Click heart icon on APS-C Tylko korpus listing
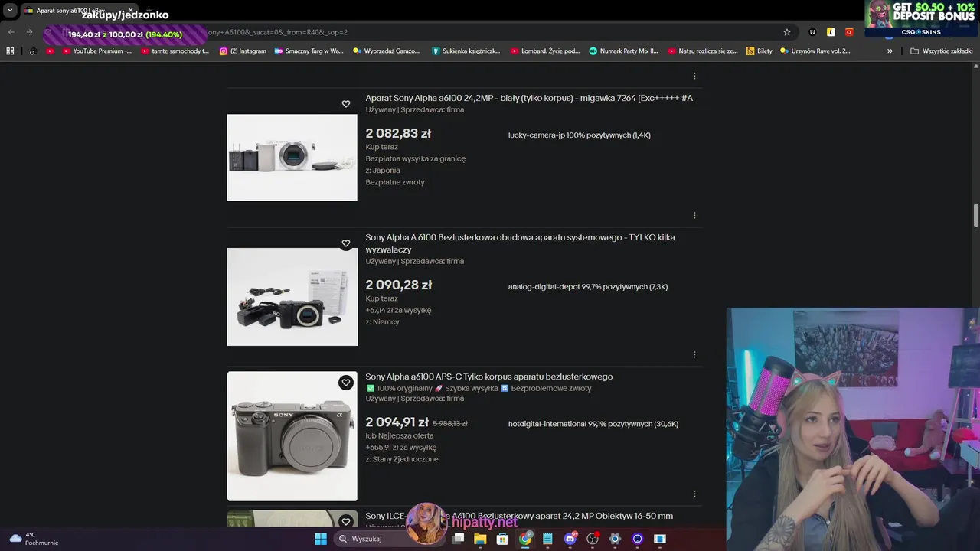 [x=346, y=383]
